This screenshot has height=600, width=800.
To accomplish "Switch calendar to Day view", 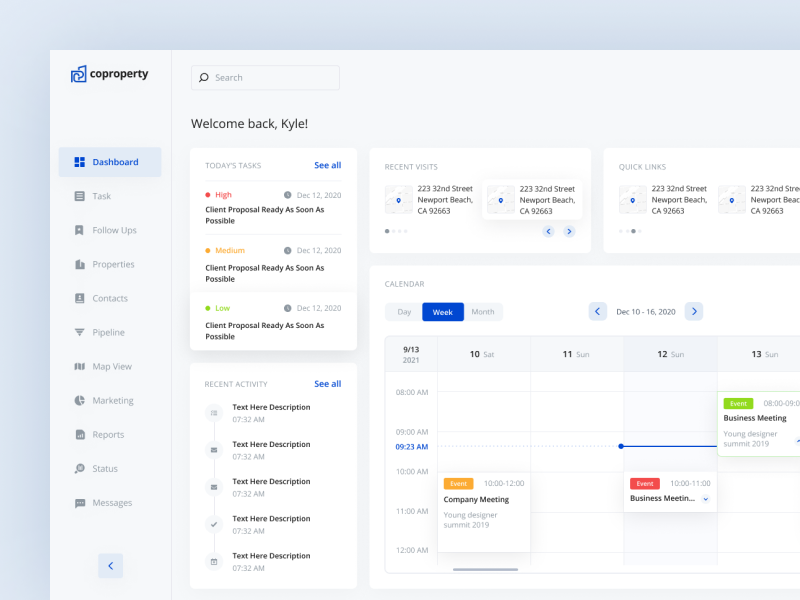I will tap(404, 312).
